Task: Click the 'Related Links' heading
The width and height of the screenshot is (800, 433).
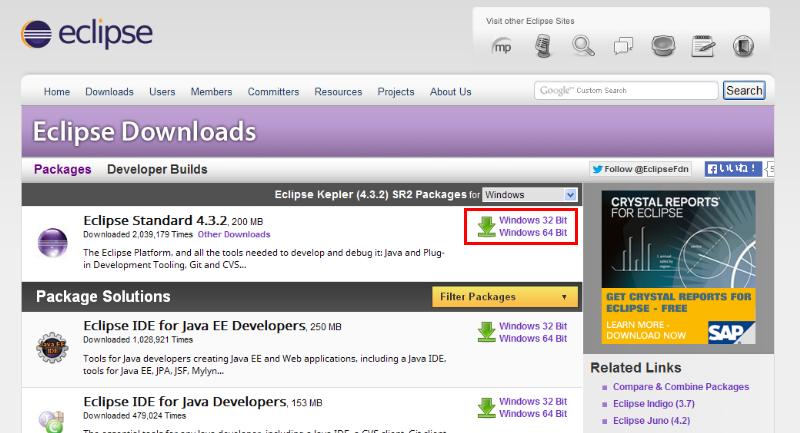Action: tap(636, 368)
